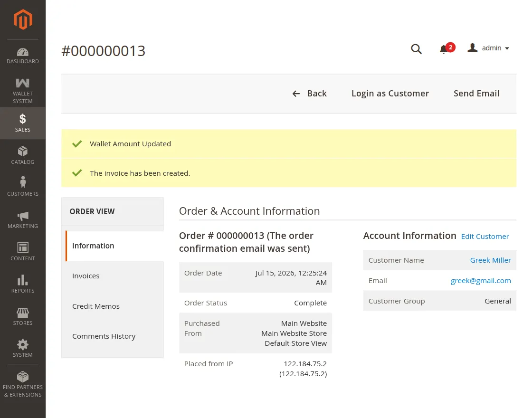Click the ORDER VIEW panel header

pyautogui.click(x=112, y=211)
